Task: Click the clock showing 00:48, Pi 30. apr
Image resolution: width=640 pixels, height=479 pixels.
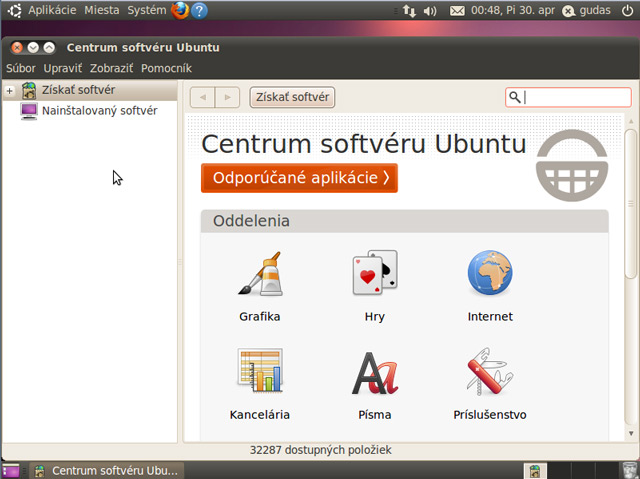Action: 513,10
